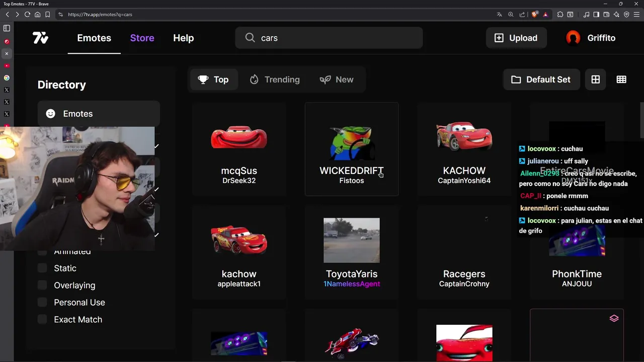Select the New sort tab

(x=337, y=79)
